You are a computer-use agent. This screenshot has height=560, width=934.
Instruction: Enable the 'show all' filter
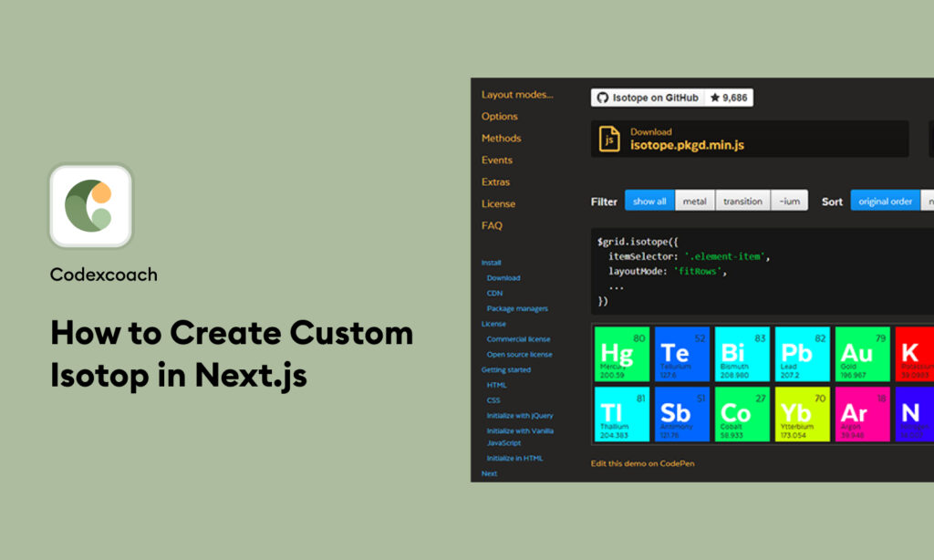tap(649, 201)
